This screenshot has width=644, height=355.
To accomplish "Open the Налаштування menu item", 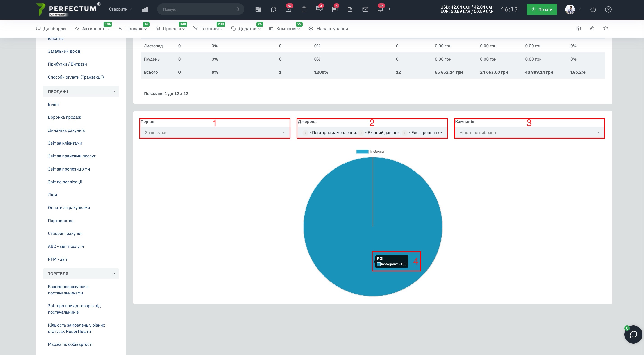I will point(328,29).
